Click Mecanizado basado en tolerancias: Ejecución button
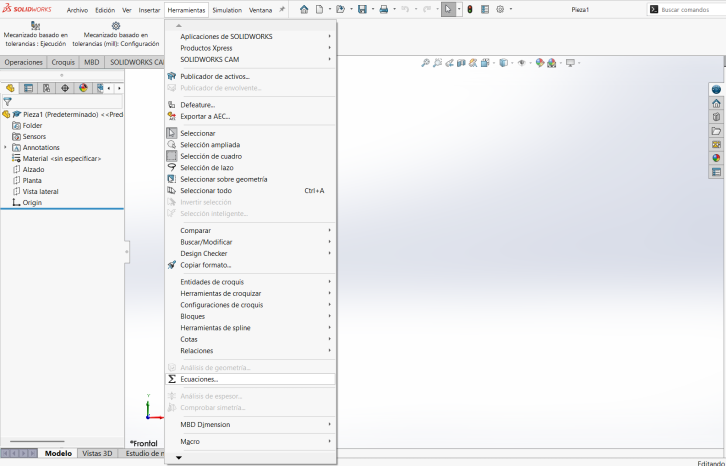 click(x=36, y=34)
